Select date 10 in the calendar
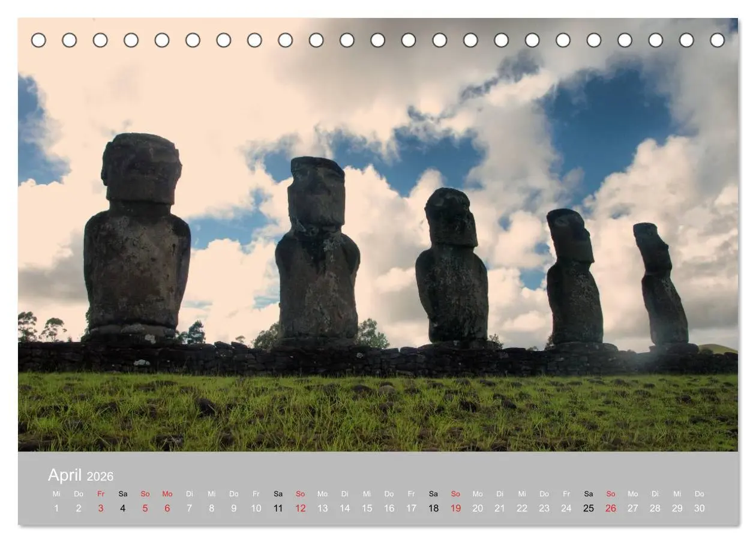The height and width of the screenshot is (543, 756). (x=256, y=508)
